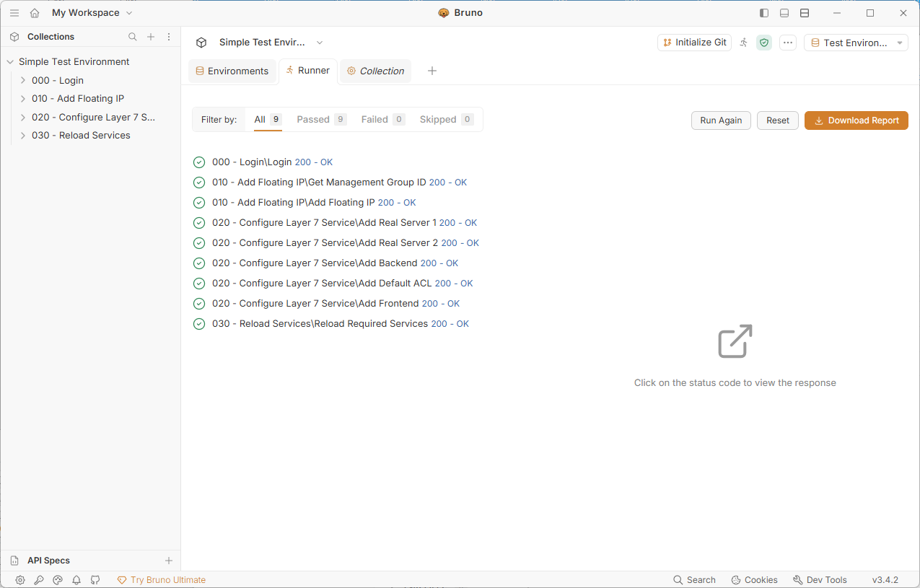The height and width of the screenshot is (588, 920).
Task: Click the API Specs file icon
Action: coord(14,561)
